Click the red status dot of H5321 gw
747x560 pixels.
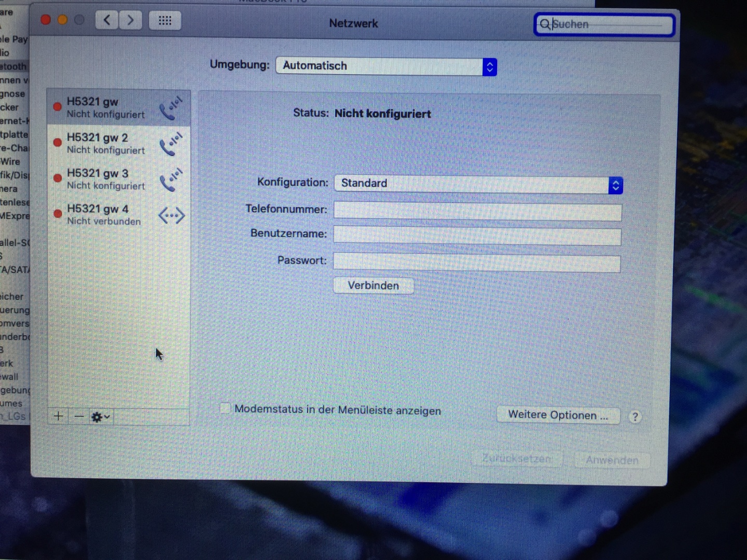pos(58,107)
